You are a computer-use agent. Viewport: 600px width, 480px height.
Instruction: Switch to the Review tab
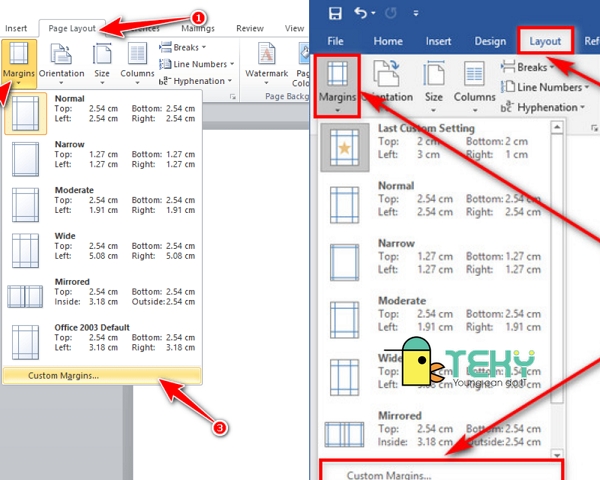[x=250, y=28]
